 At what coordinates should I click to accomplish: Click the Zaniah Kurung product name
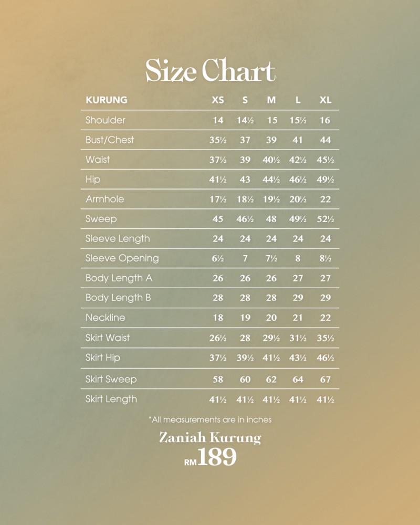point(210,438)
